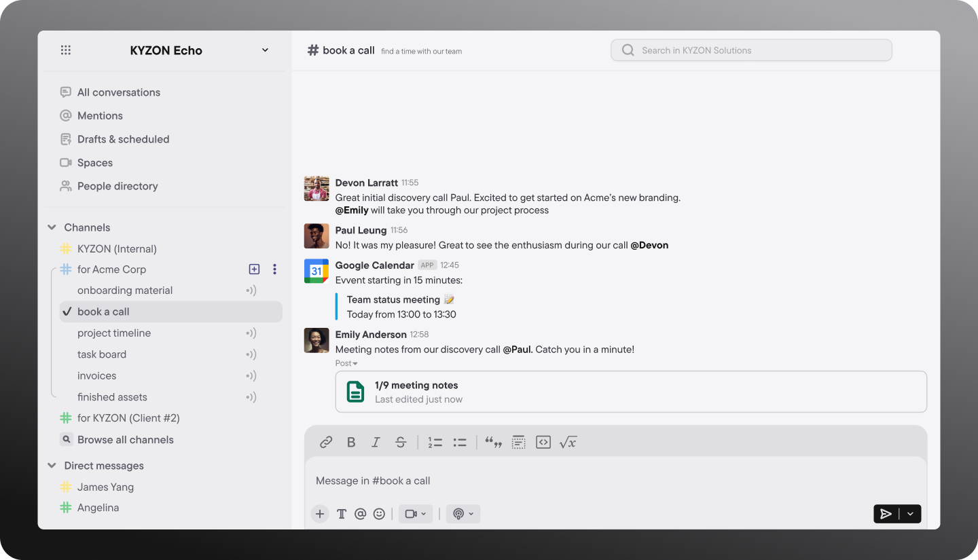
Task: Click the plus attachment button
Action: 320,514
